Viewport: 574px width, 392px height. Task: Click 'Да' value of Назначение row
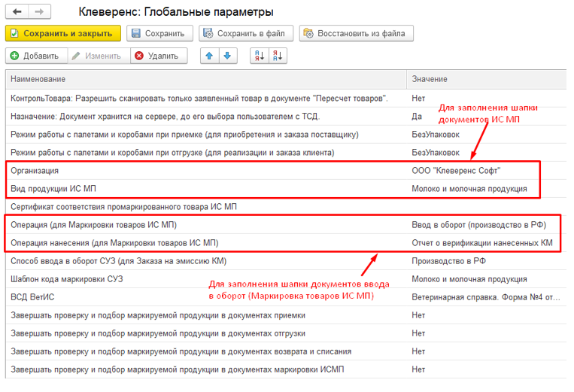point(417,117)
